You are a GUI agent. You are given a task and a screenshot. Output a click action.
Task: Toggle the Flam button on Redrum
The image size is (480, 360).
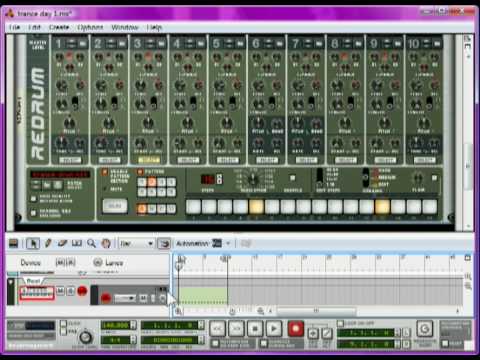434,178
